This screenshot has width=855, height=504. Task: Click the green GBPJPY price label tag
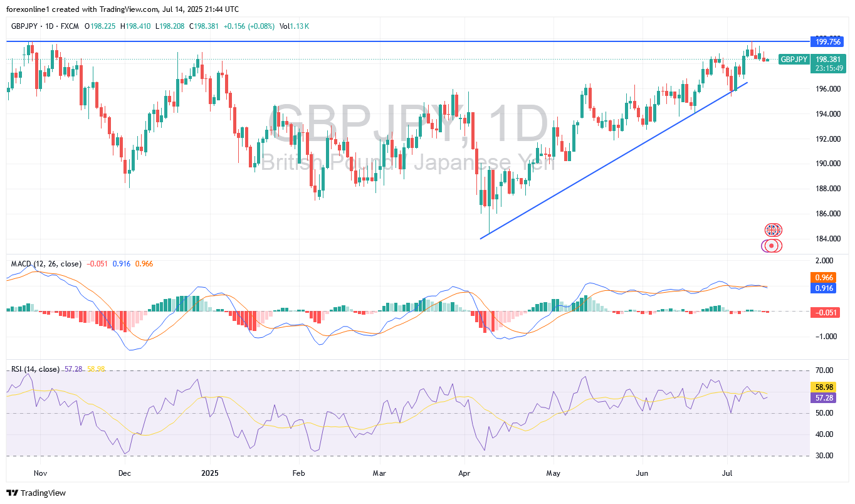coord(793,60)
